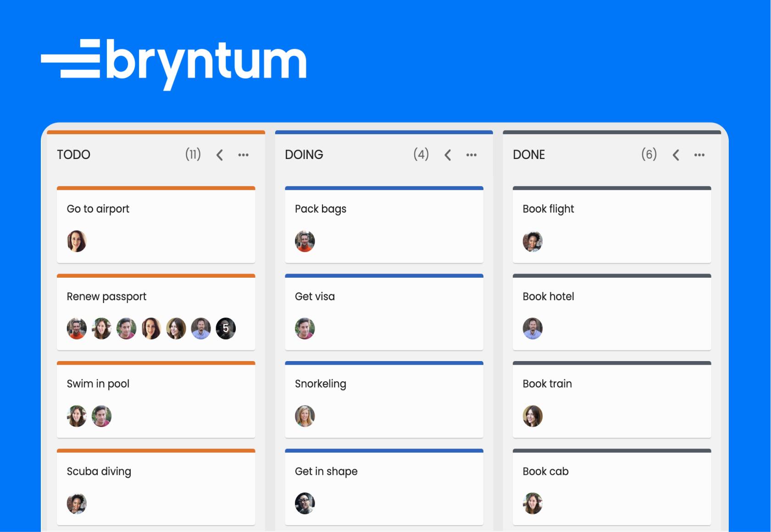Click the DOING column title

click(304, 155)
